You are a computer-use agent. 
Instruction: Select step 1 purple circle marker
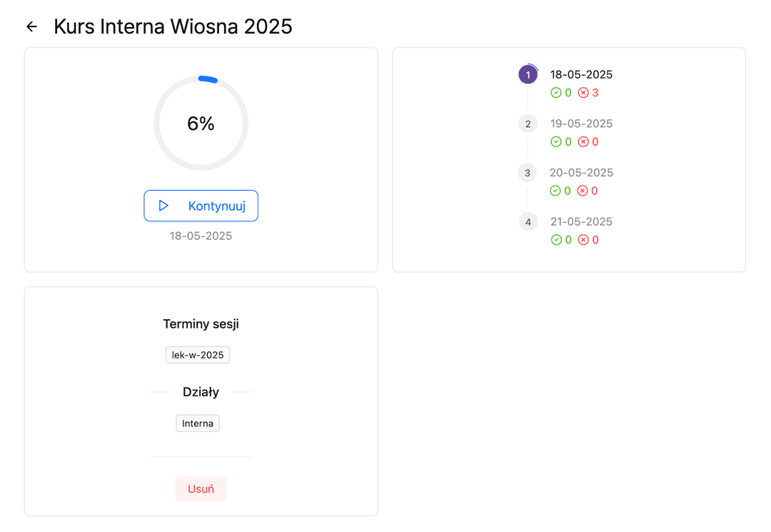point(528,75)
